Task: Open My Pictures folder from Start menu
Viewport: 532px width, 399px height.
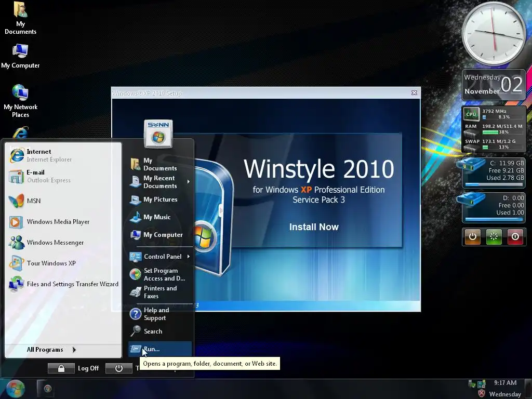Action: pyautogui.click(x=160, y=199)
